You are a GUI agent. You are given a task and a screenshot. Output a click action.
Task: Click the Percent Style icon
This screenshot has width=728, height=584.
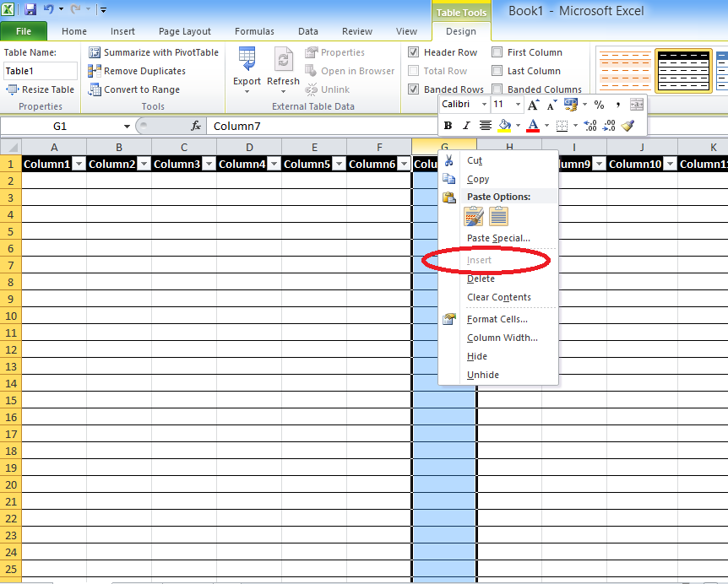(599, 105)
